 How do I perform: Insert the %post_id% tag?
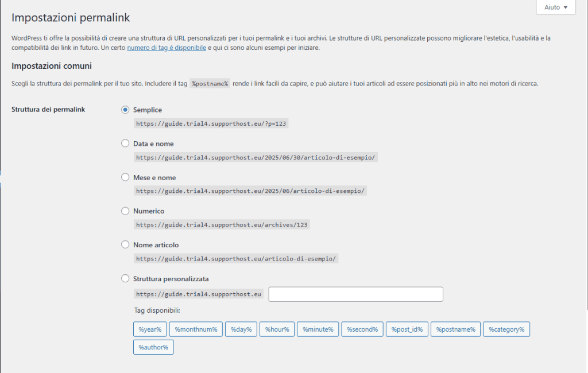pyautogui.click(x=407, y=329)
